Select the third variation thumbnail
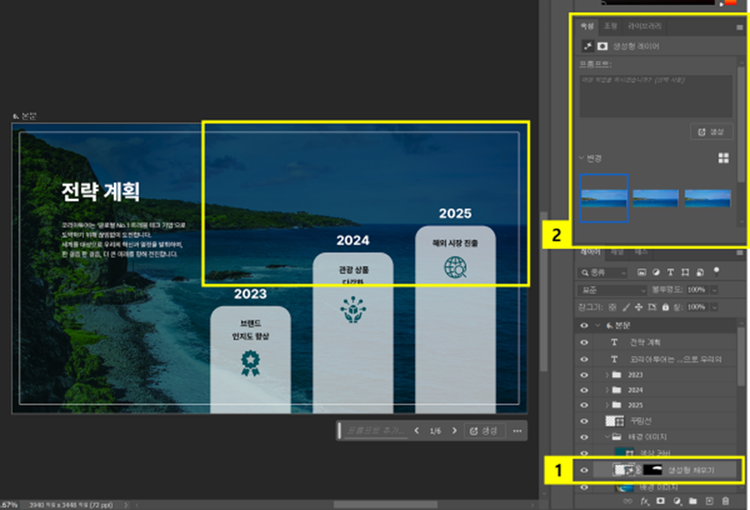Image resolution: width=750 pixels, height=510 pixels. click(707, 198)
